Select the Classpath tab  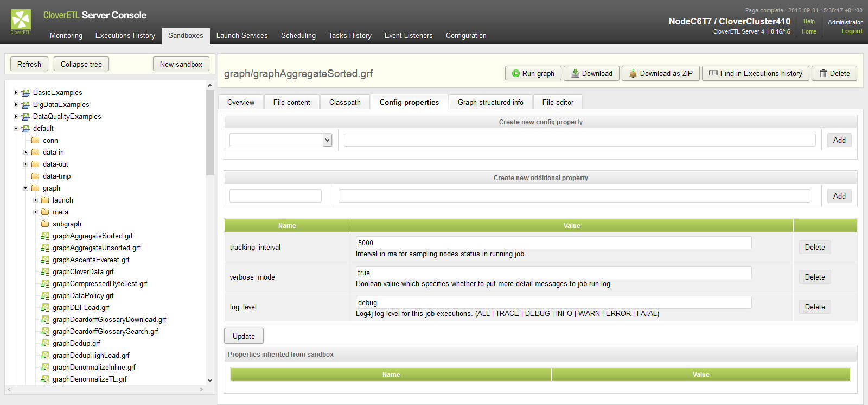pyautogui.click(x=345, y=102)
